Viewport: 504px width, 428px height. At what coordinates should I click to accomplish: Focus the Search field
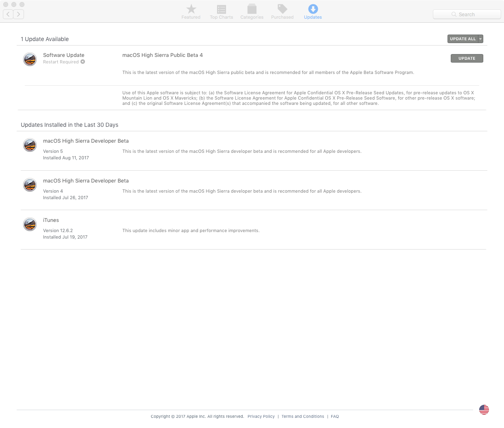(467, 14)
